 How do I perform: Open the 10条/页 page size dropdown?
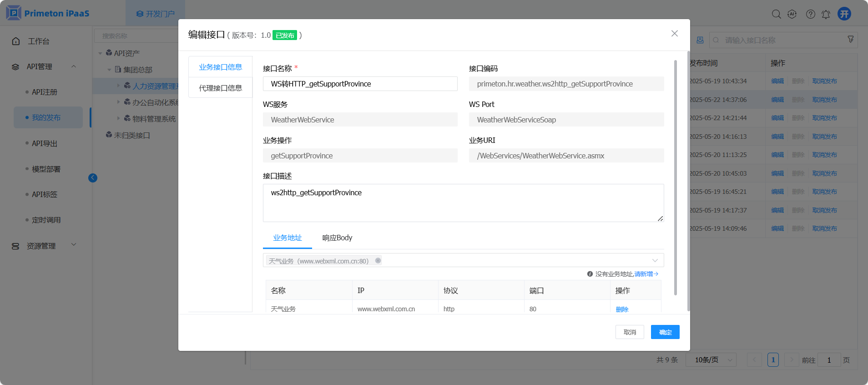coord(711,360)
